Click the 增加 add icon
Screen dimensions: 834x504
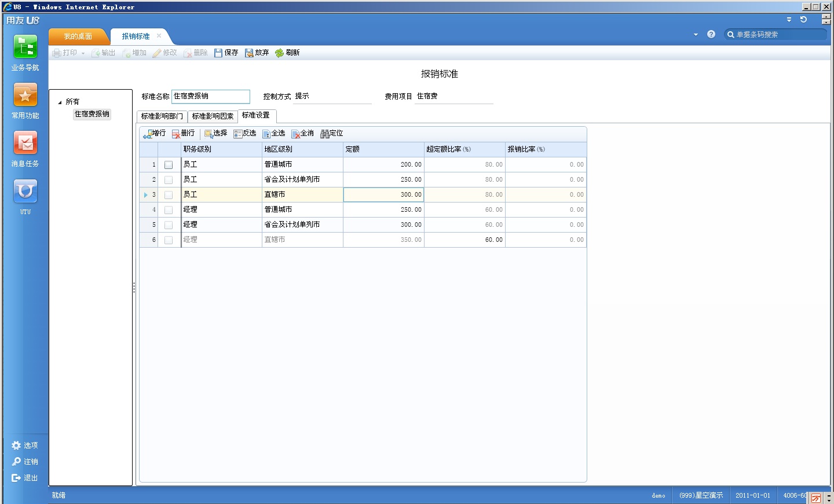126,53
